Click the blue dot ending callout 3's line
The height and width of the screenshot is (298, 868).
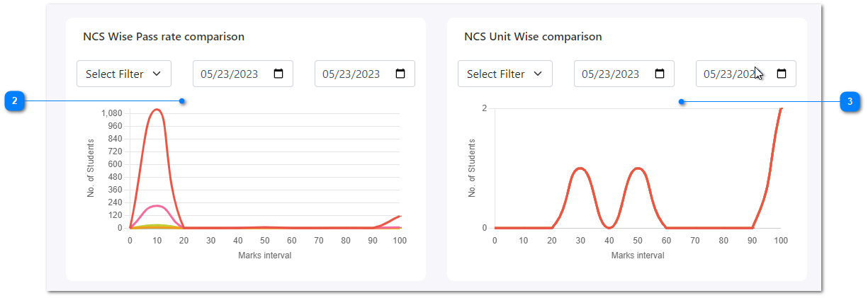tap(682, 102)
